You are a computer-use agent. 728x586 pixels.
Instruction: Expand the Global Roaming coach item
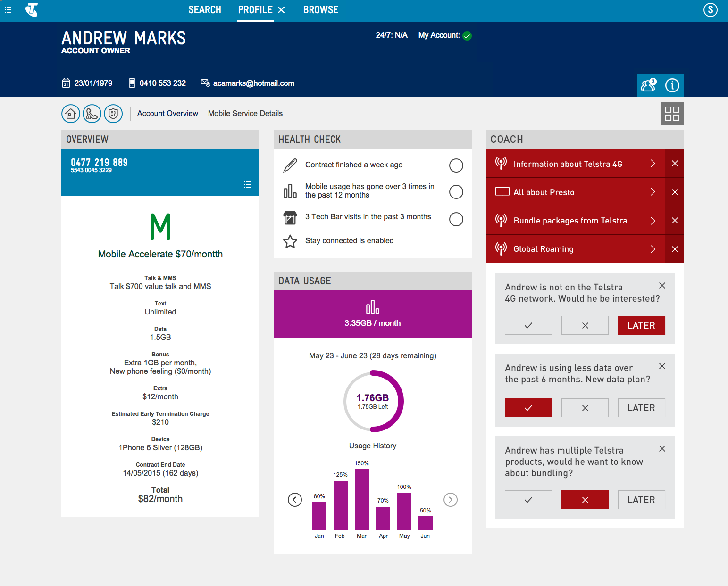(x=653, y=249)
